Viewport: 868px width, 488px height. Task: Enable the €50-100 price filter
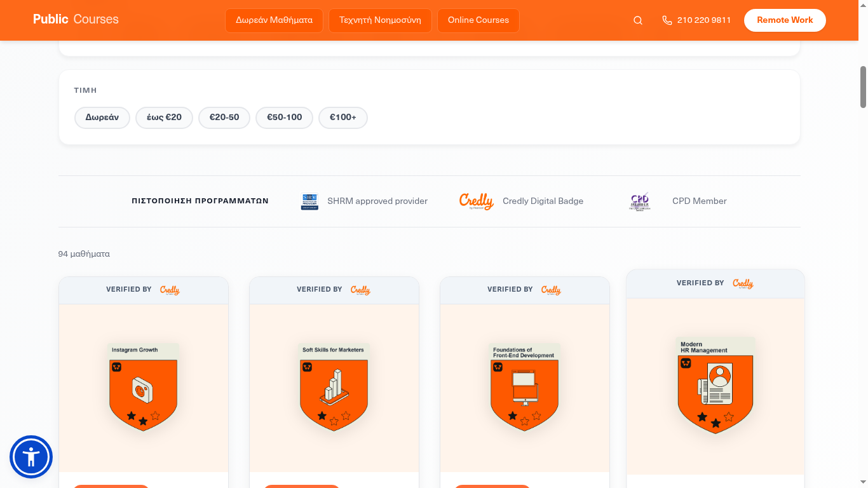click(284, 118)
